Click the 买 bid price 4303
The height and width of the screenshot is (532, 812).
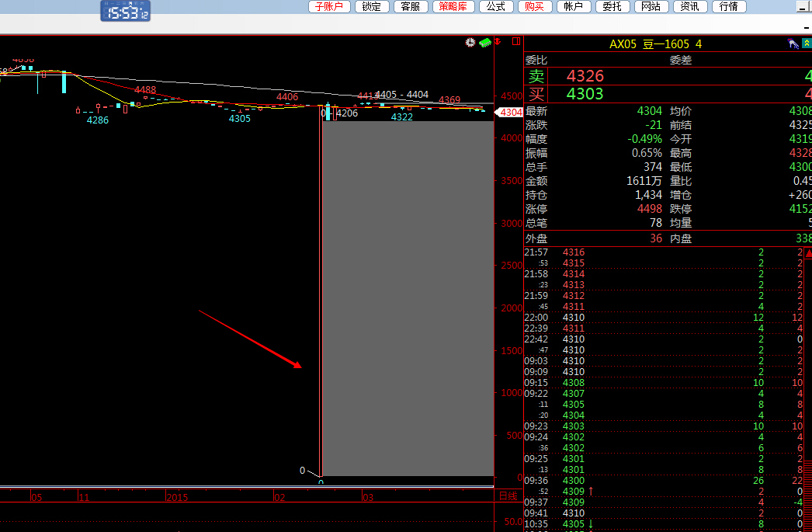pyautogui.click(x=585, y=94)
